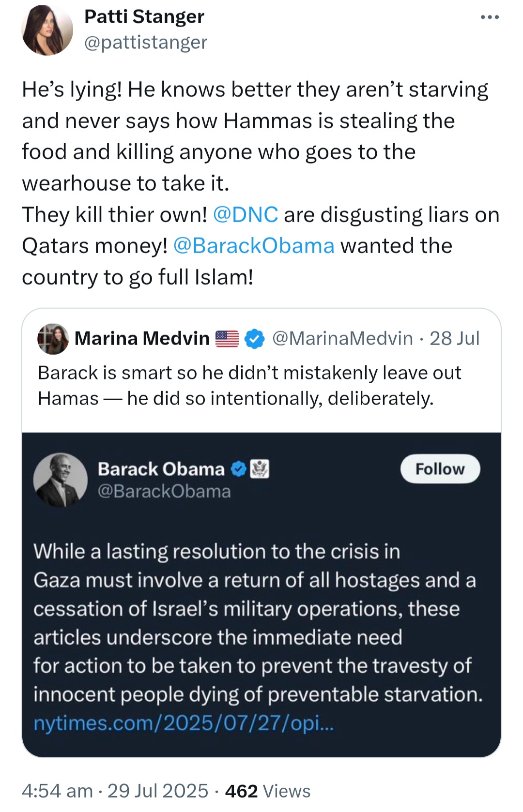Open Patti Stanger's profile picture

47,30
